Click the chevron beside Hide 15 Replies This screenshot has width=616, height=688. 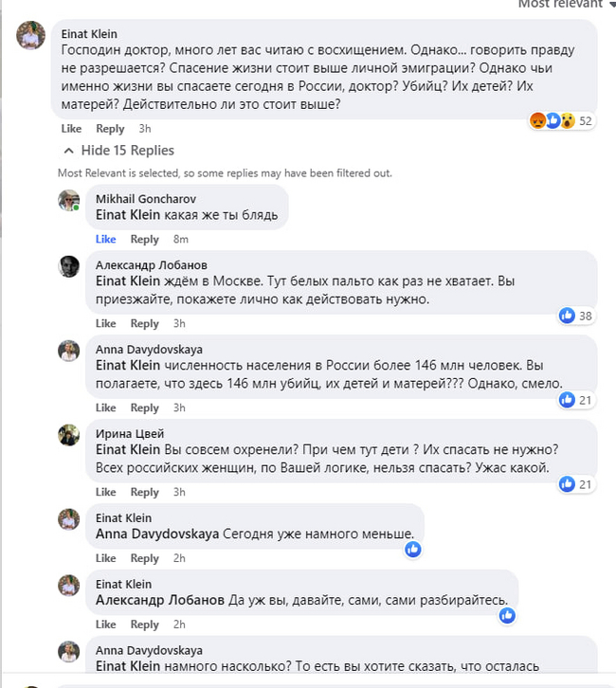68,151
